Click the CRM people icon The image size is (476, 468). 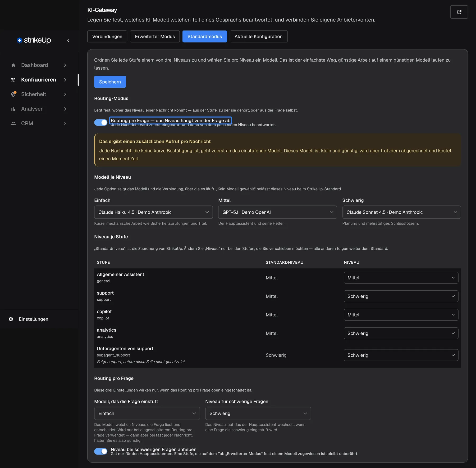point(13,123)
